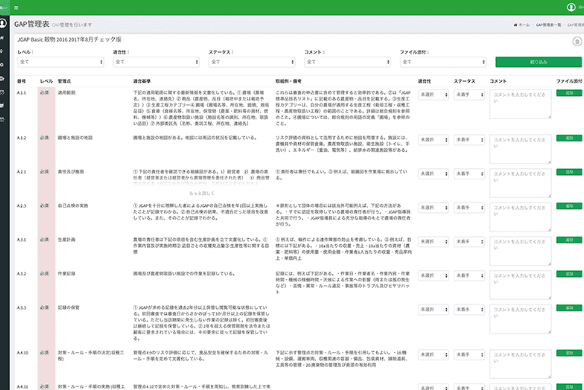
Task: Open the 適合性 filter dropdown
Action: (156, 62)
